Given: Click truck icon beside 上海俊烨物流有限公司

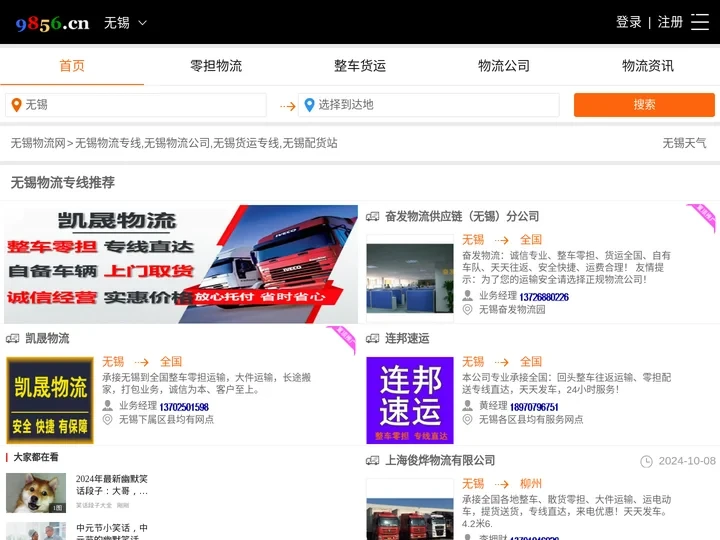Looking at the screenshot, I should tap(372, 461).
